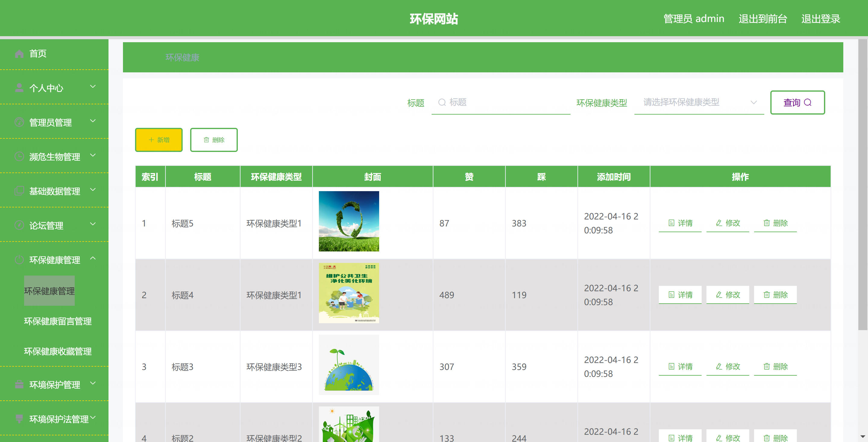Click the 添加时间 column header

pyautogui.click(x=614, y=177)
